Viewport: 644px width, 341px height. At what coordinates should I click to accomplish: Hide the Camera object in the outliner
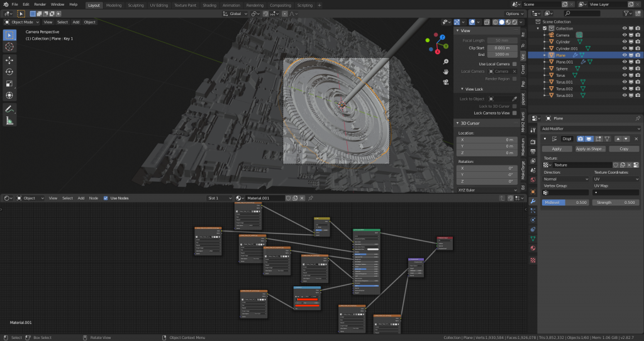(x=625, y=35)
